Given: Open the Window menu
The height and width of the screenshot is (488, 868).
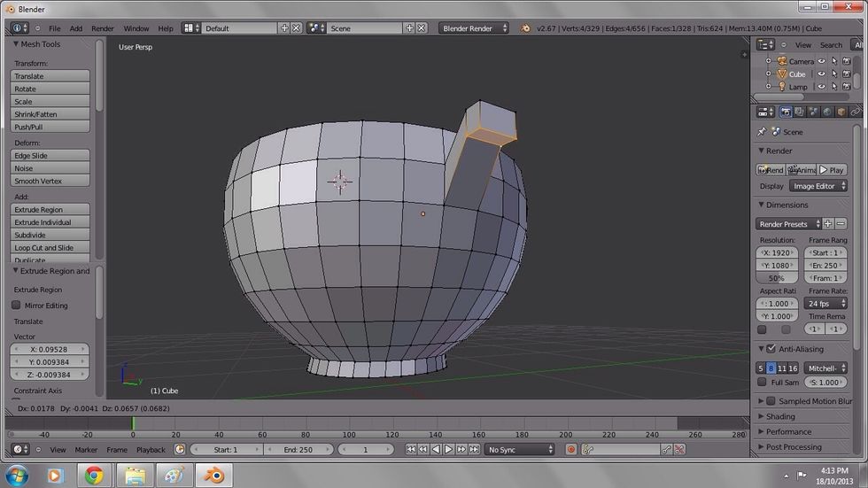Looking at the screenshot, I should point(136,28).
